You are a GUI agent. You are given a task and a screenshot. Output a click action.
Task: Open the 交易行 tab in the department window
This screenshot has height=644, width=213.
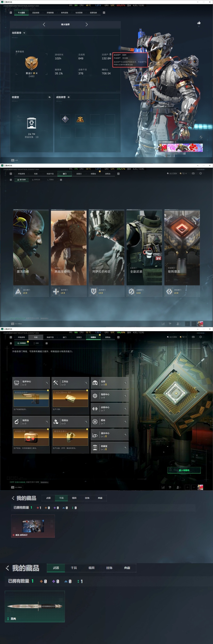[x=79, y=174]
